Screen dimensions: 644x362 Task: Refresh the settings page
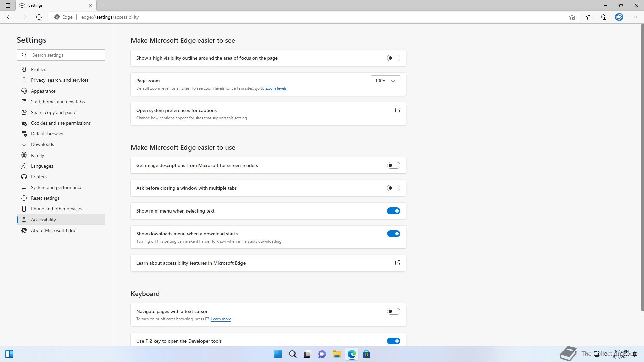(x=39, y=17)
